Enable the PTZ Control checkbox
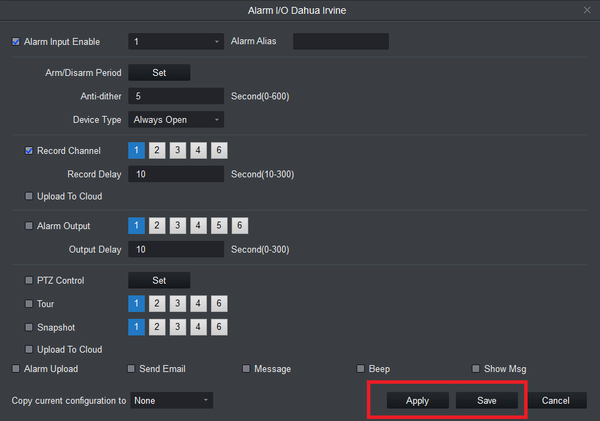This screenshot has height=421, width=600. (x=30, y=281)
